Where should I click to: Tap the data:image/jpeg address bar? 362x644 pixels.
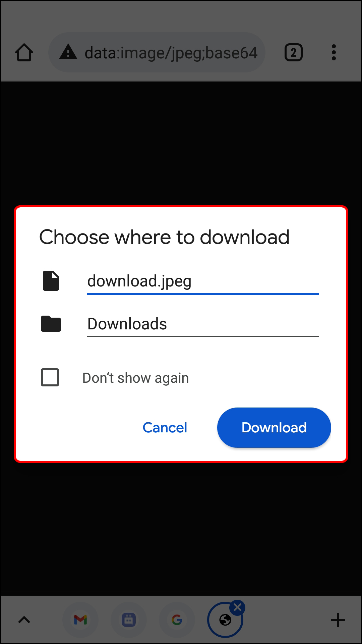[x=157, y=52]
